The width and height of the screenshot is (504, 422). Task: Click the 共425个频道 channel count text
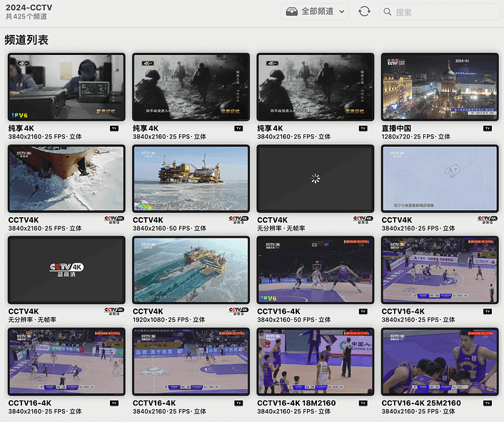pyautogui.click(x=26, y=16)
